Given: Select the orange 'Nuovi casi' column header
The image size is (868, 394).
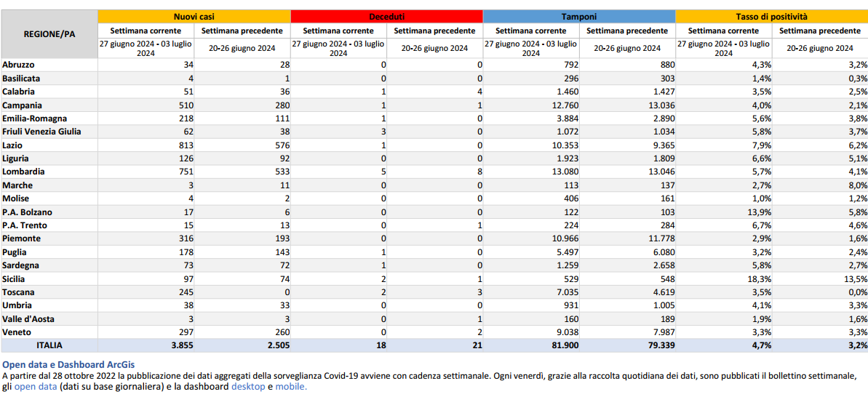Looking at the screenshot, I should (x=194, y=16).
